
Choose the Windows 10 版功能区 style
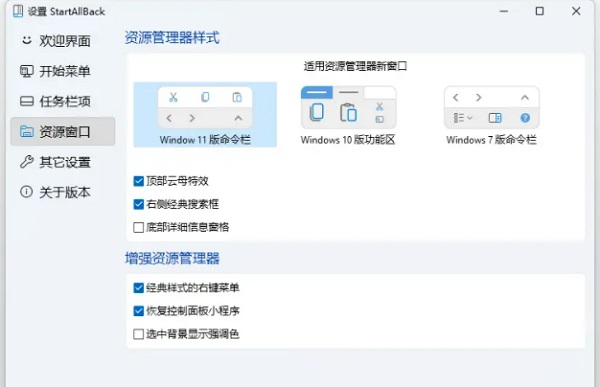click(348, 114)
